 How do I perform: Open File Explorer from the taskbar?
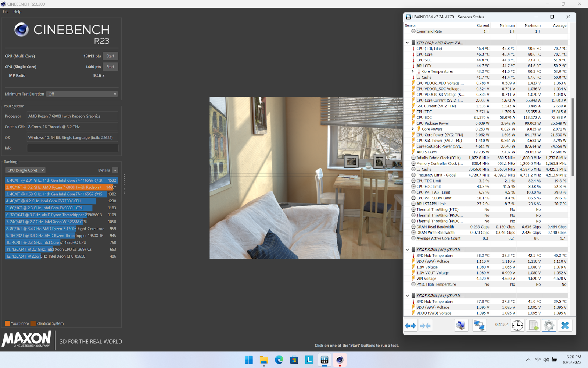point(264,360)
